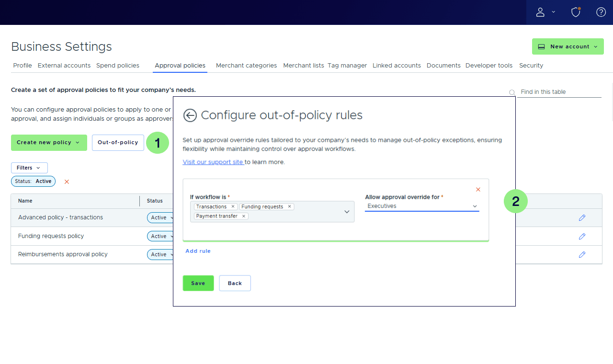This screenshot has height=364, width=613.
Task: Save the out-of-policy rules
Action: click(198, 283)
